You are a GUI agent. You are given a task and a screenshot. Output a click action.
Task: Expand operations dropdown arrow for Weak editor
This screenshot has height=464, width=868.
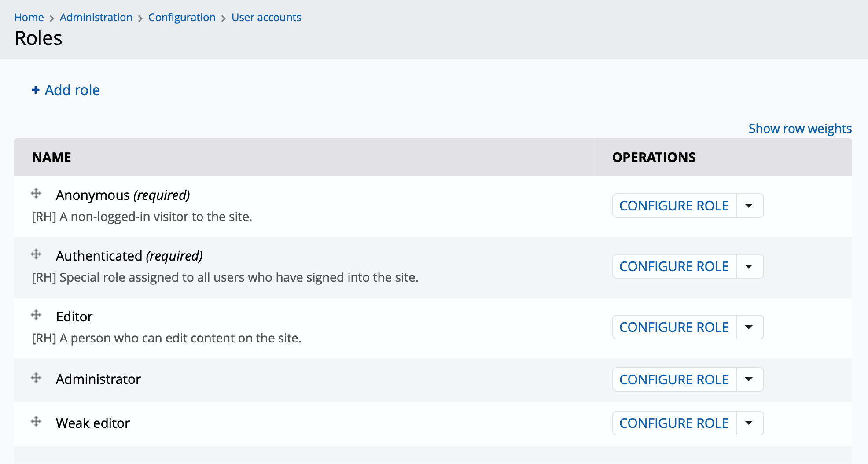tap(750, 423)
